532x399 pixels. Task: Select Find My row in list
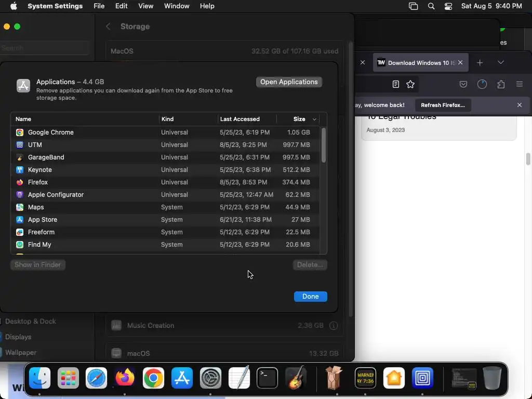(165, 245)
